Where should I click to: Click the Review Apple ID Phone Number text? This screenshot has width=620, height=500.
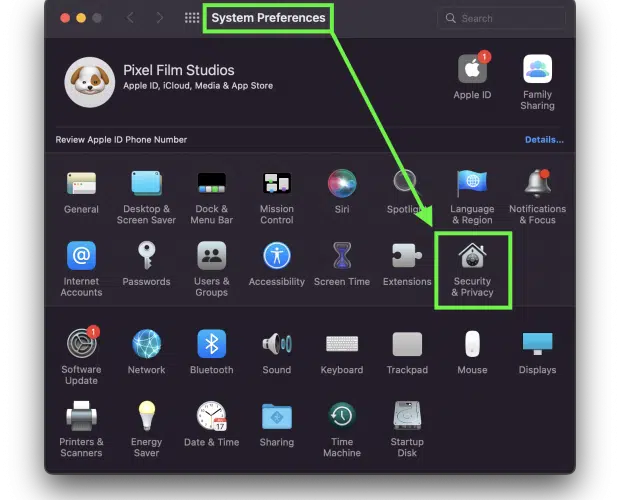tap(121, 140)
